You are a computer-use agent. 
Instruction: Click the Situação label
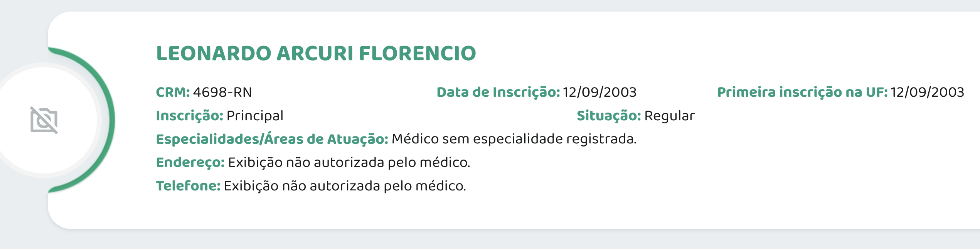point(608,116)
